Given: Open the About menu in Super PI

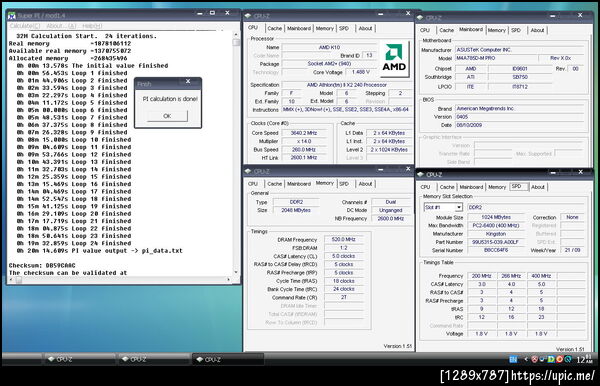Looking at the screenshot, I should [x=61, y=26].
